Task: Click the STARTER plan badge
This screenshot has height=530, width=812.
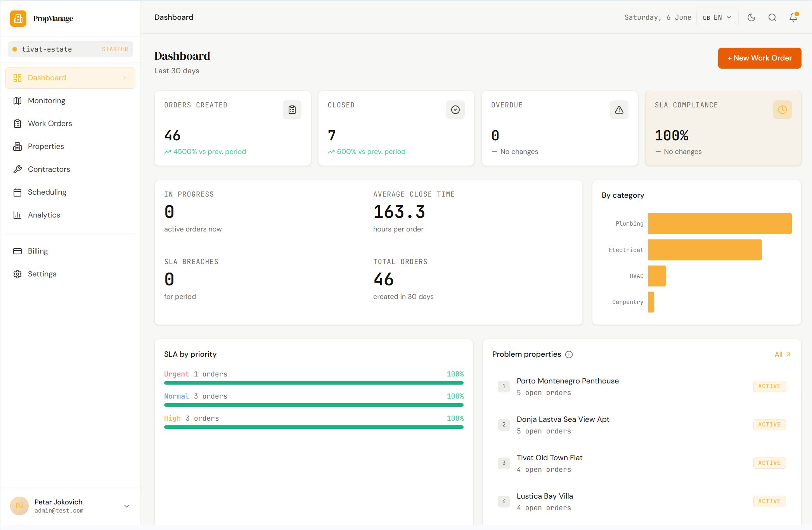Action: coord(115,49)
